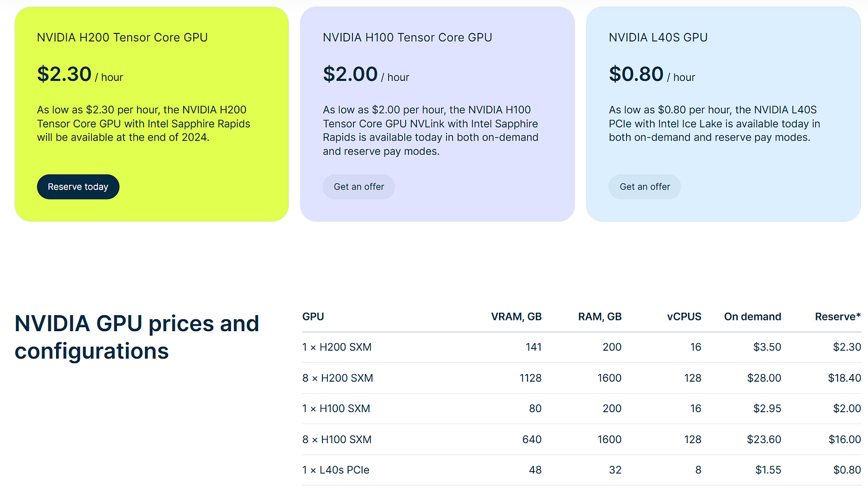868x492 pixels.
Task: Get an offer for the H100 GPU
Action: pos(359,187)
